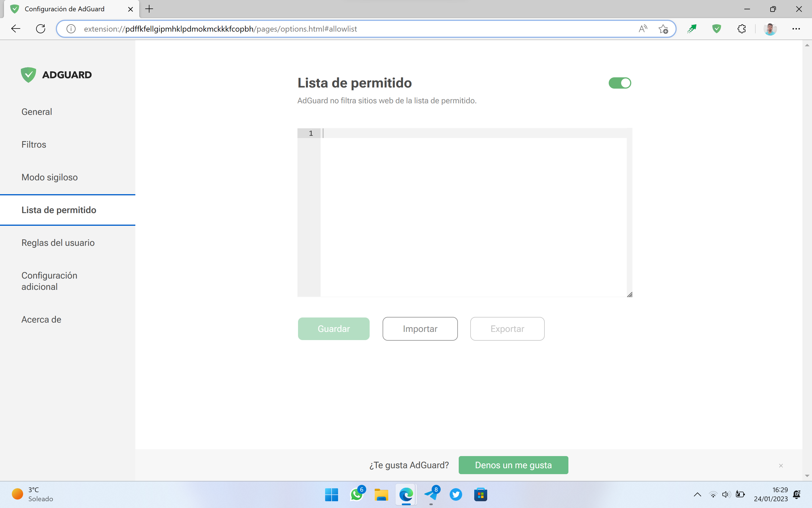This screenshot has height=508, width=812.
Task: Reload the AdGuard options page
Action: pos(41,29)
